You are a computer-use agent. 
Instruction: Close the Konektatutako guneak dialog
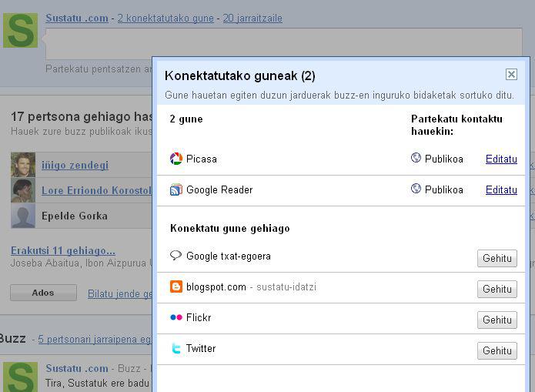511,75
